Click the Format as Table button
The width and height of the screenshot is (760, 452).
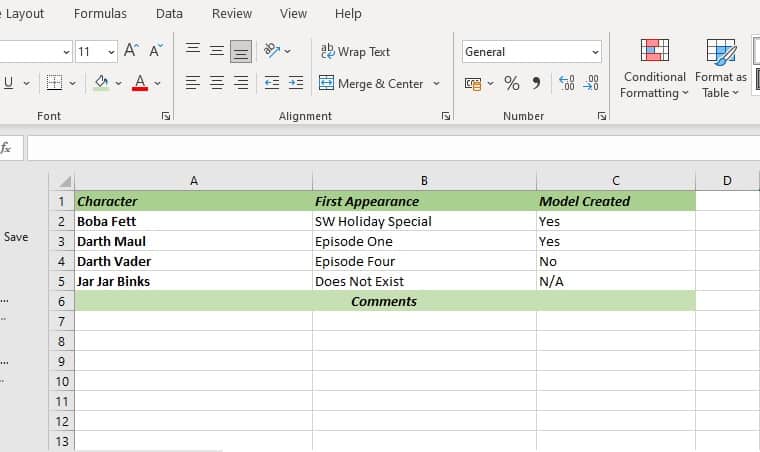click(x=720, y=68)
